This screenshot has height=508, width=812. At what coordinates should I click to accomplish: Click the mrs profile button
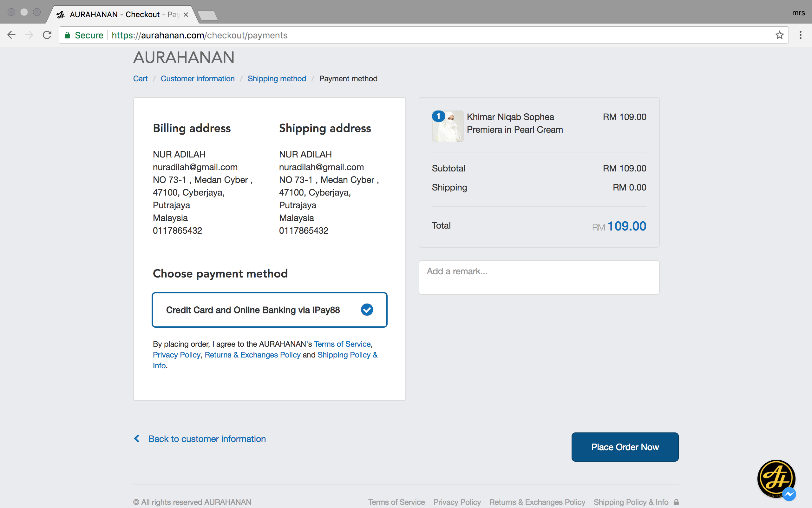(x=799, y=13)
